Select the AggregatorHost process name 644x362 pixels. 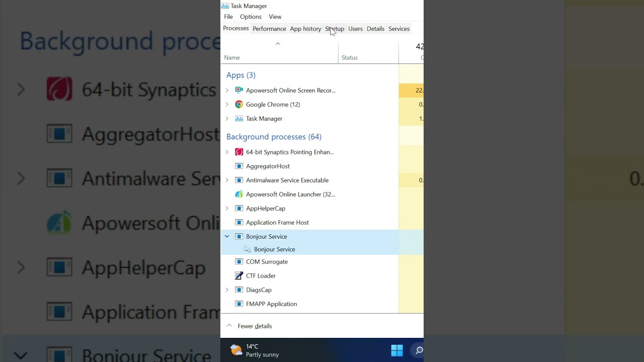[268, 166]
